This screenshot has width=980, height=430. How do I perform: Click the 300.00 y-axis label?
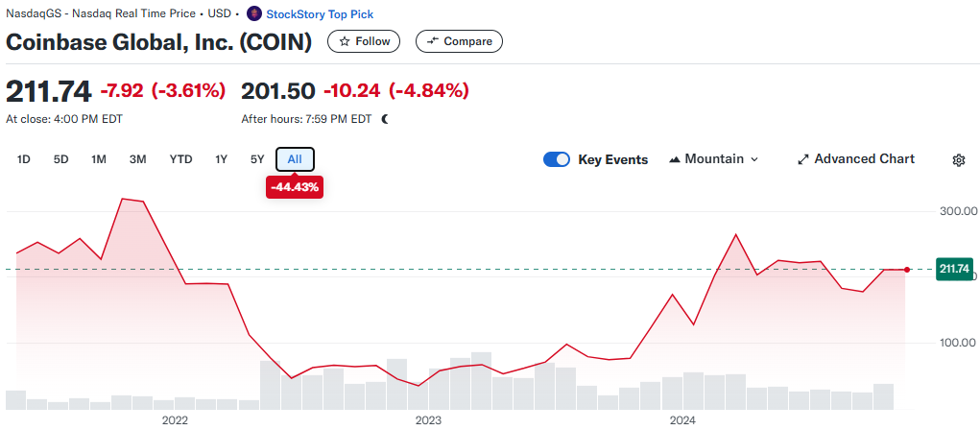pos(958,211)
